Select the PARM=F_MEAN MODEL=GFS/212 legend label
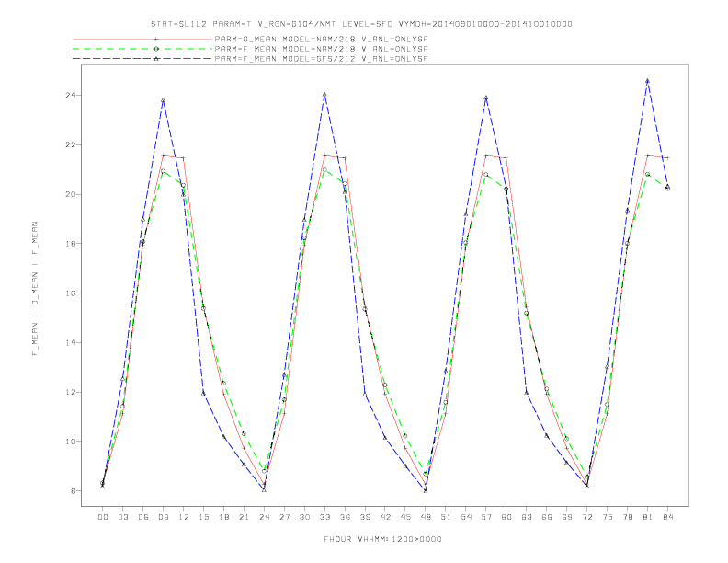This screenshot has height=563, width=728. (x=321, y=59)
